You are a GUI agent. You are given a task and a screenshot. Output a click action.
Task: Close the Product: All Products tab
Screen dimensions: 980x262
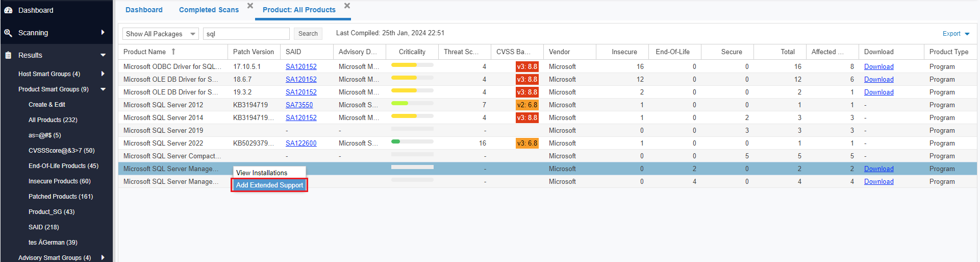[x=347, y=6]
